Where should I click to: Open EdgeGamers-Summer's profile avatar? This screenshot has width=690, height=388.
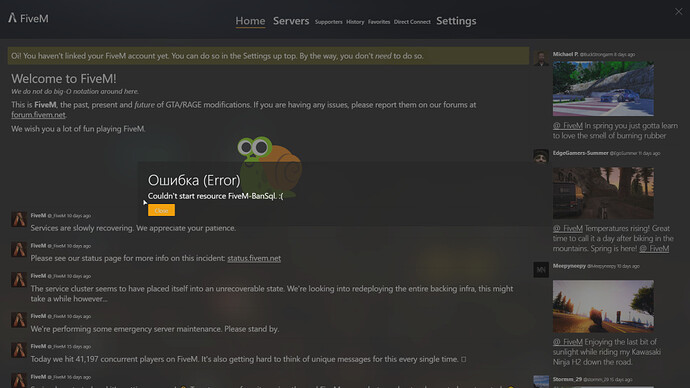coord(541,157)
